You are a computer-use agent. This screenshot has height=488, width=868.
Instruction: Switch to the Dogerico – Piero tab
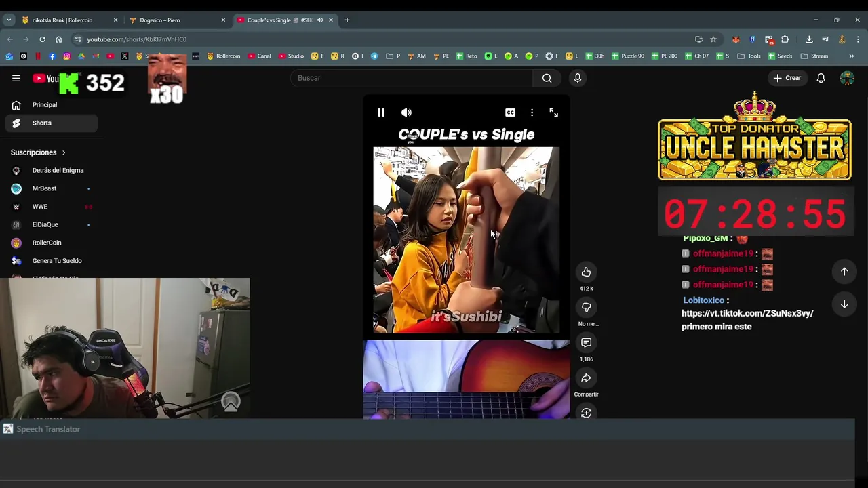coord(176,20)
